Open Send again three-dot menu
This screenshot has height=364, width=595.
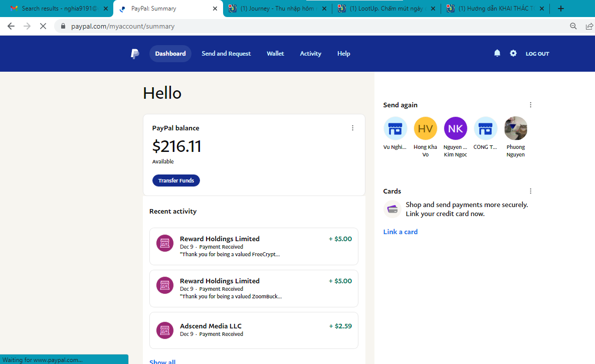tap(530, 105)
